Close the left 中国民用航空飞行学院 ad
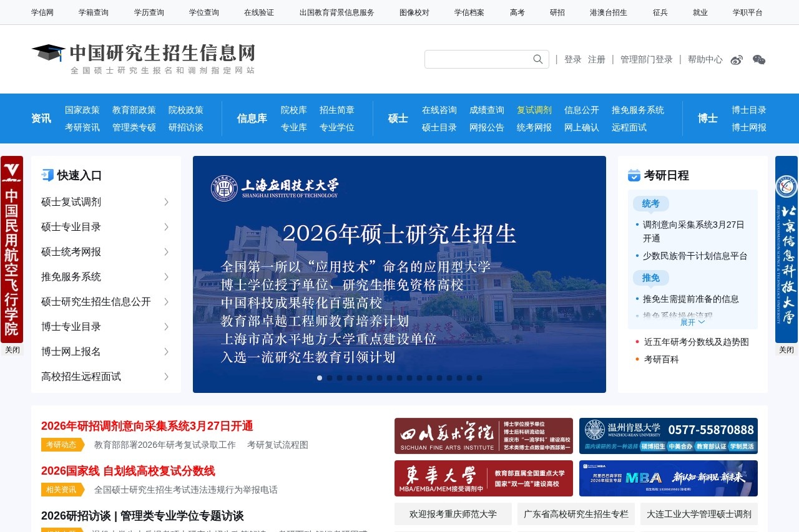 (x=12, y=350)
